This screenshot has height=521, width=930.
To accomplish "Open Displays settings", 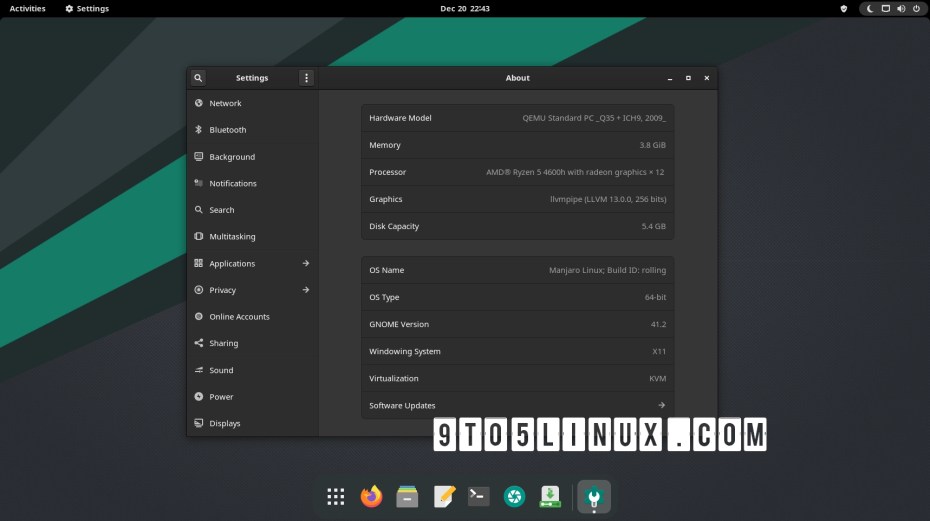I will point(253,424).
